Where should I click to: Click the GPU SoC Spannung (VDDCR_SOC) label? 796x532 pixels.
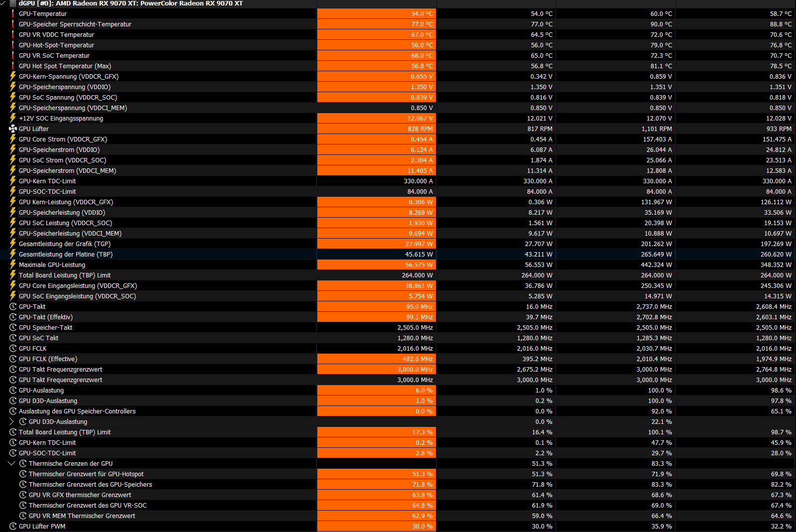[68, 97]
